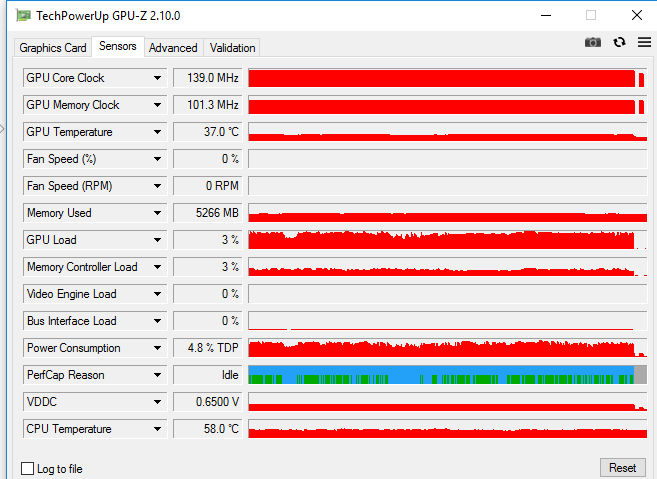This screenshot has width=657, height=479.
Task: Open the hamburger menu icon
Action: (x=644, y=42)
